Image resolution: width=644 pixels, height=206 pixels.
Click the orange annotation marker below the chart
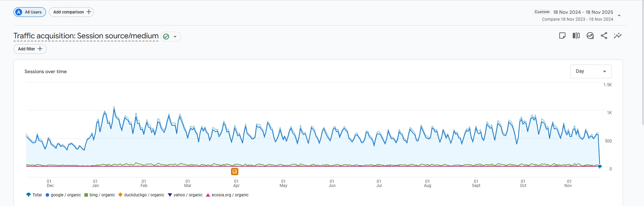pyautogui.click(x=235, y=171)
